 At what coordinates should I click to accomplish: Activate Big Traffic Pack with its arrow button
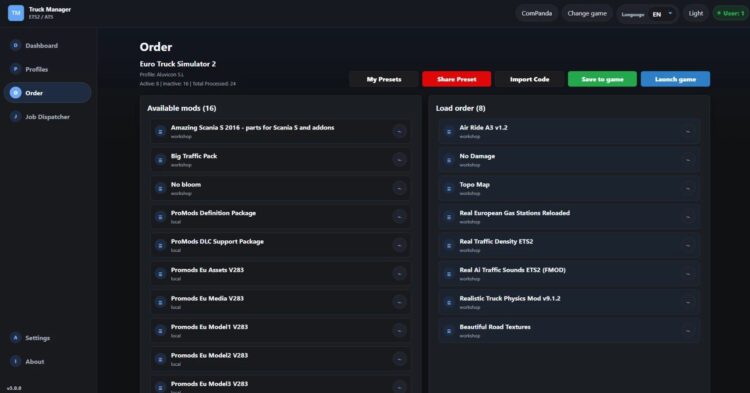(x=399, y=160)
